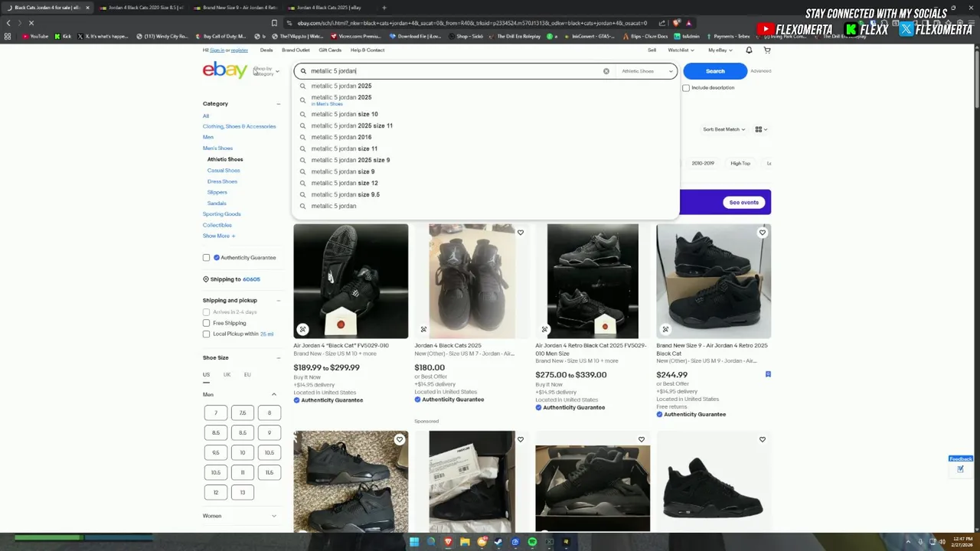980x551 pixels.
Task: Find similar for Air Jordan 4 FV5029-010 listing
Action: click(302, 329)
